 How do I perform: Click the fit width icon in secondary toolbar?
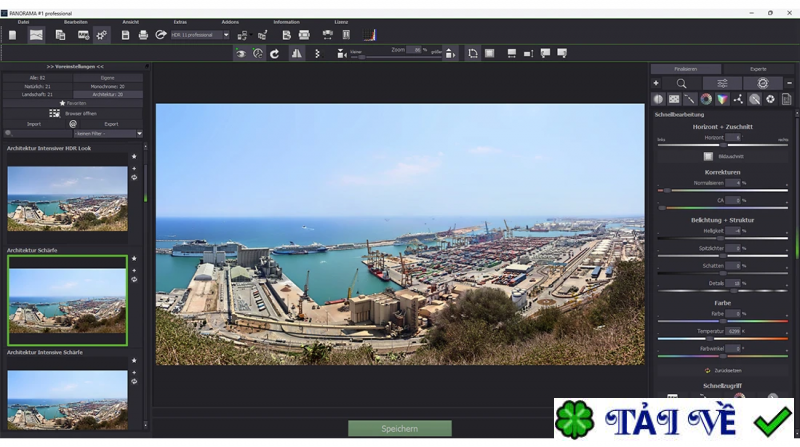coord(512,54)
